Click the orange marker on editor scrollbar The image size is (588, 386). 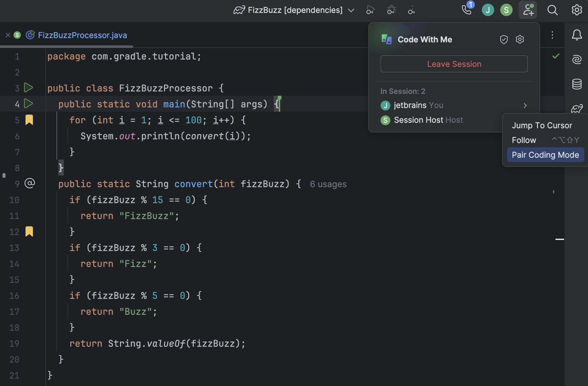[x=559, y=239]
